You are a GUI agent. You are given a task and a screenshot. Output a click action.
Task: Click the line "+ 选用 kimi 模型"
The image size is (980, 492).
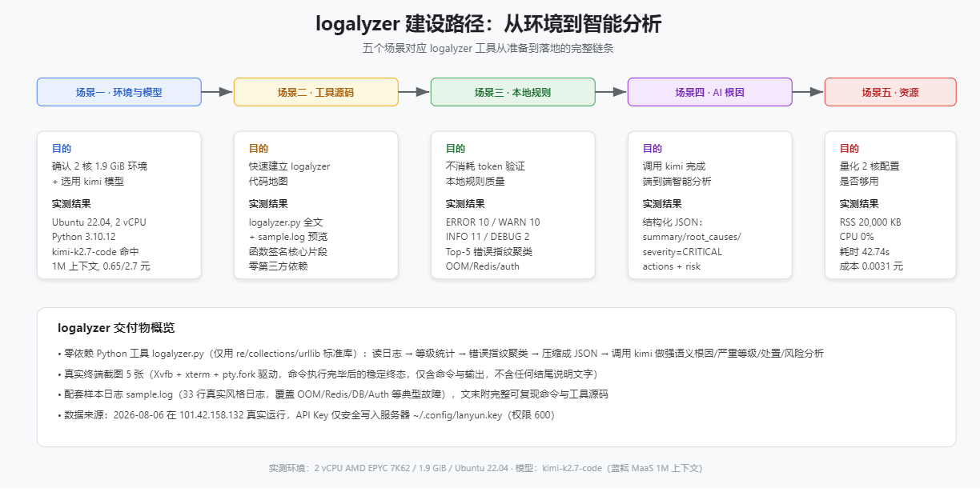88,182
